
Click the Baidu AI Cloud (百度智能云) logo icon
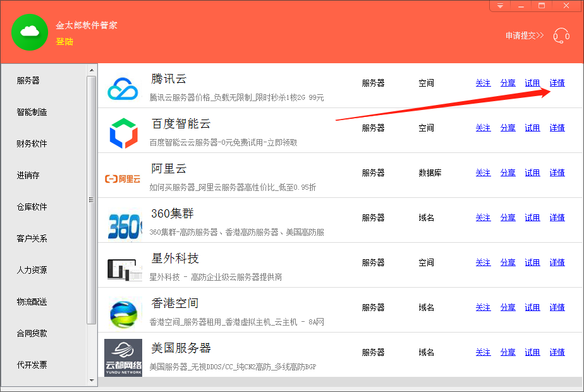point(123,132)
